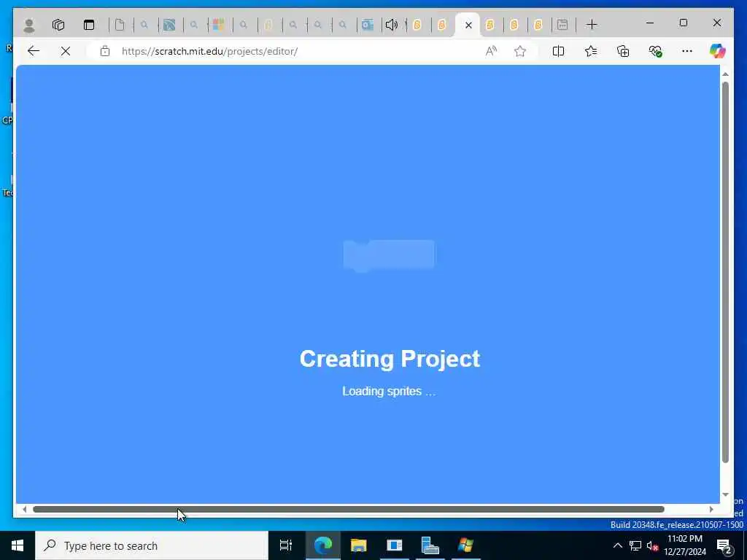View site information lock icon
747x560 pixels.
105,51
